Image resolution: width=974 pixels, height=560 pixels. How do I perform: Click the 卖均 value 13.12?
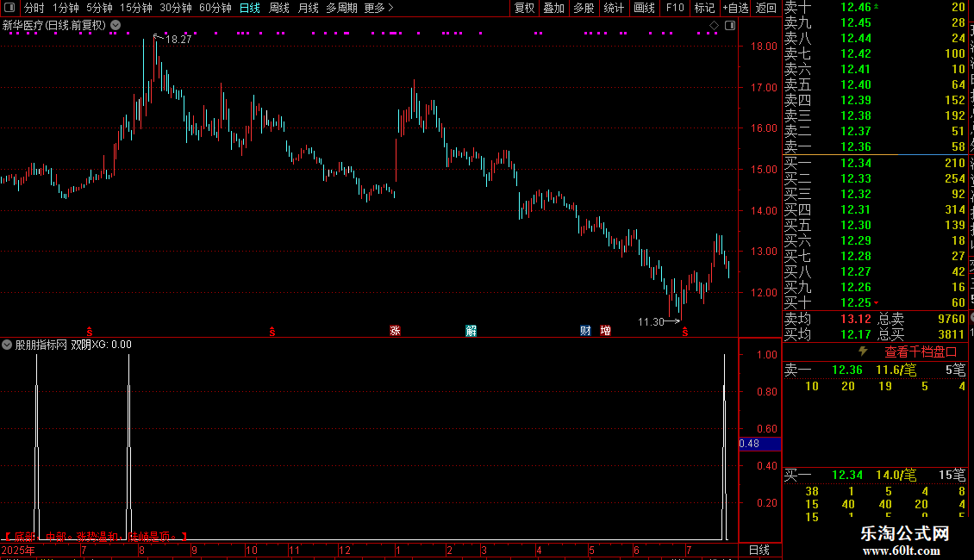tap(856, 319)
